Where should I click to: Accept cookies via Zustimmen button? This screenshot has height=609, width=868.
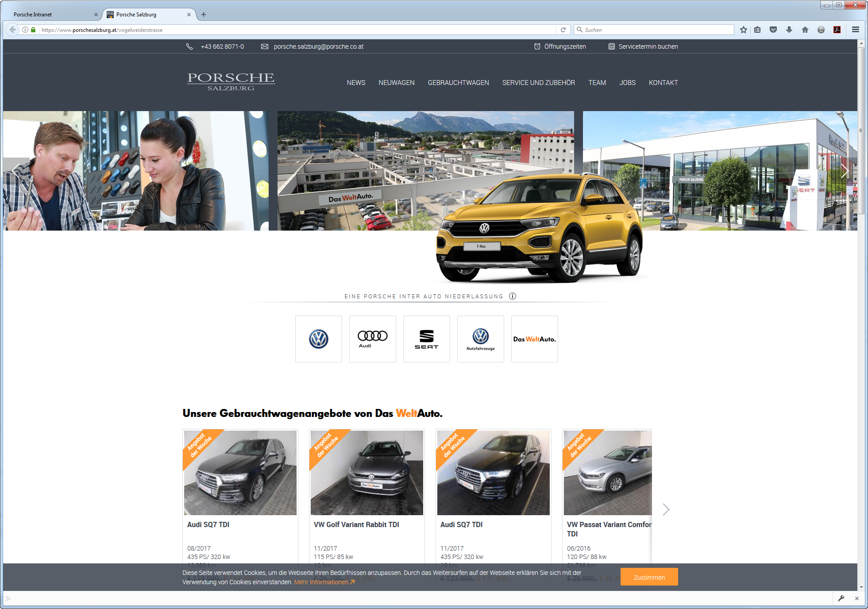tap(649, 577)
